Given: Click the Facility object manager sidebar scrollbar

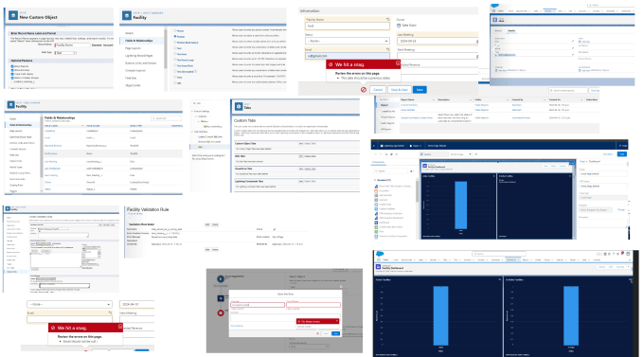Looking at the screenshot, I should (166, 48).
